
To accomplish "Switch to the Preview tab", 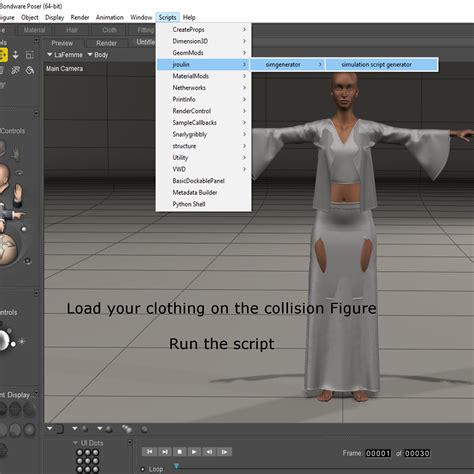I will pos(62,43).
